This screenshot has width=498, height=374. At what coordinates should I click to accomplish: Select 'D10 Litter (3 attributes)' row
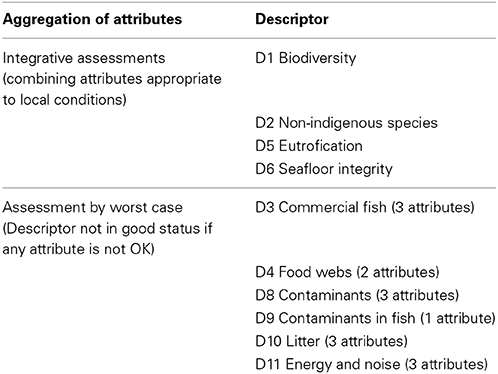[x=331, y=341]
